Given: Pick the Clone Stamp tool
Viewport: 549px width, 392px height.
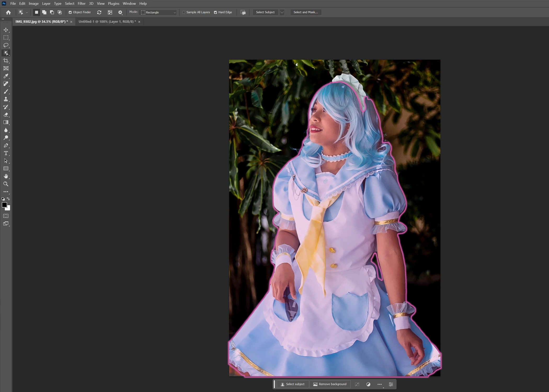Looking at the screenshot, I should tap(6, 99).
